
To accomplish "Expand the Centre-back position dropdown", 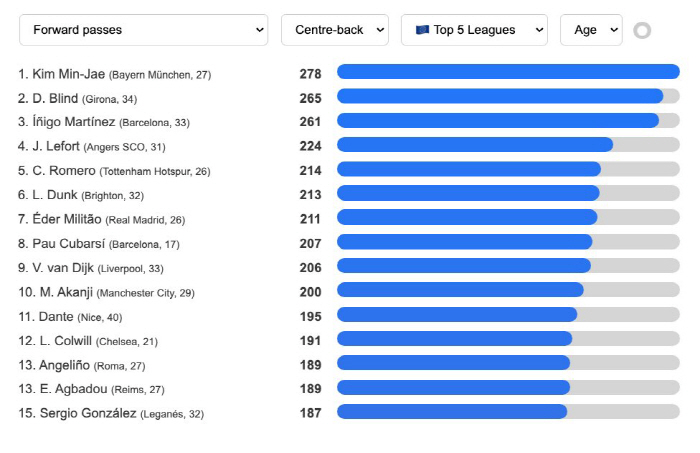I will 334,30.
